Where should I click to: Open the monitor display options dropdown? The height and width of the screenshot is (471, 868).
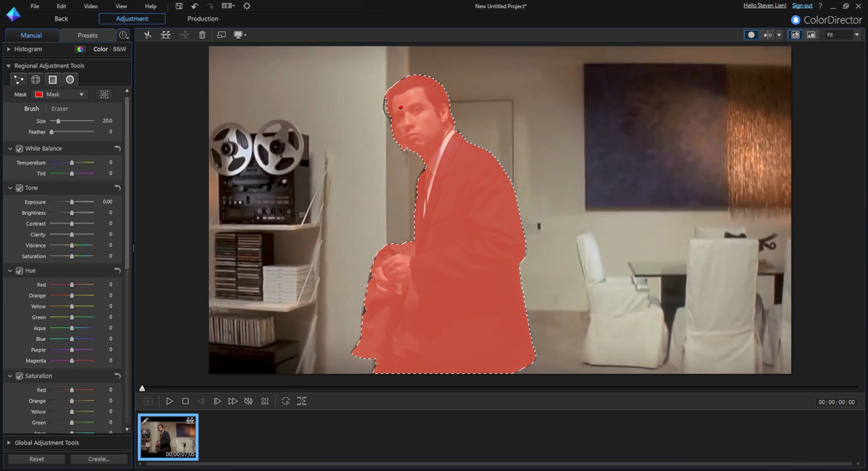[x=240, y=35]
